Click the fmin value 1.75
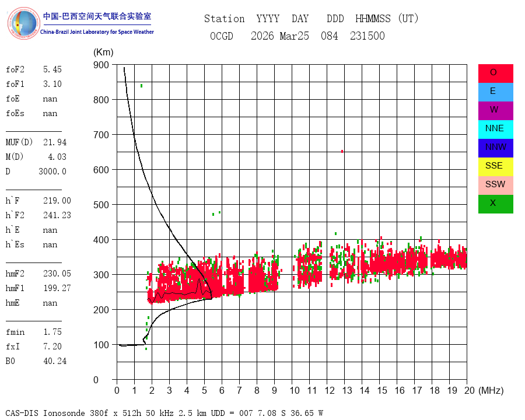 click(52, 332)
